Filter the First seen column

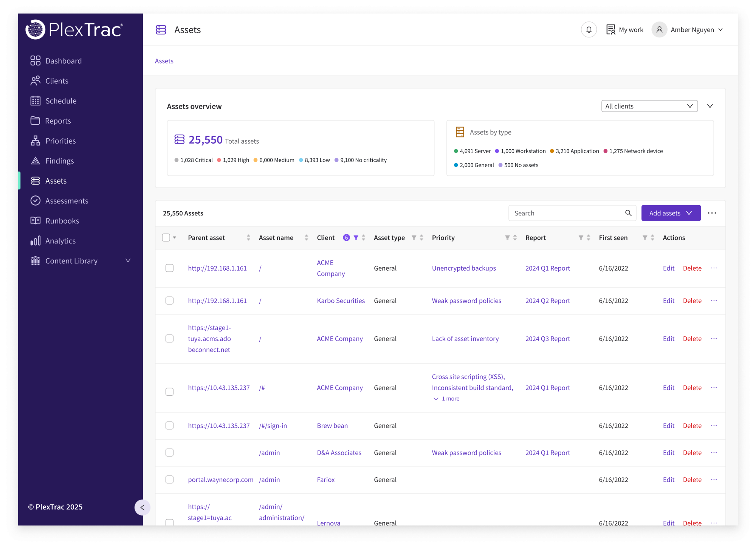click(645, 238)
